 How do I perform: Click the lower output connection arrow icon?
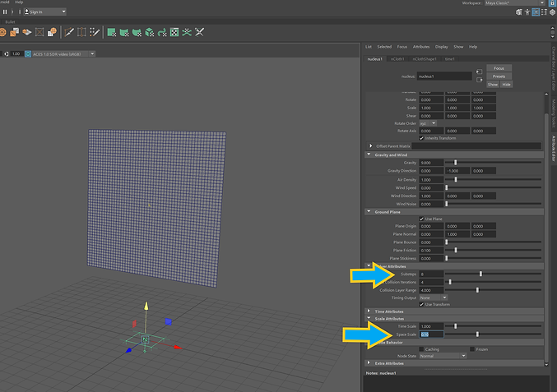click(x=479, y=80)
